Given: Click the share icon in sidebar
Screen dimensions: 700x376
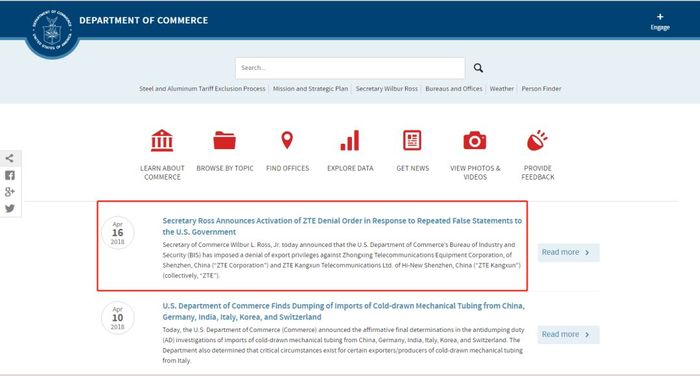Looking at the screenshot, I should coord(10,158).
